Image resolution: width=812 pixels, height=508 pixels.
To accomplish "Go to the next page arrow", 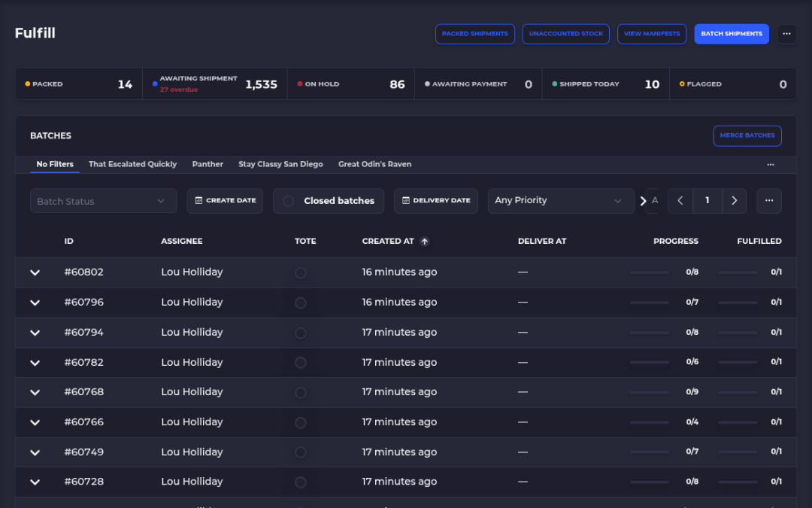I will click(735, 201).
